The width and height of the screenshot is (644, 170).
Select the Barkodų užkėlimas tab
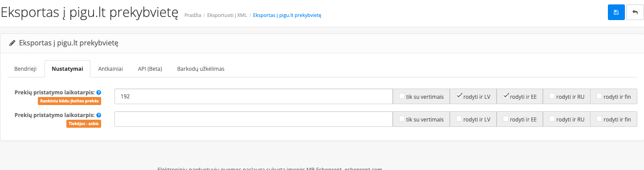pyautogui.click(x=201, y=69)
